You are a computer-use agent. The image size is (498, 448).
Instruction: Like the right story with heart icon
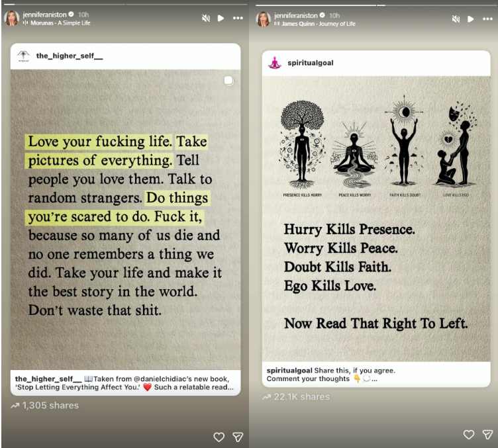click(469, 434)
